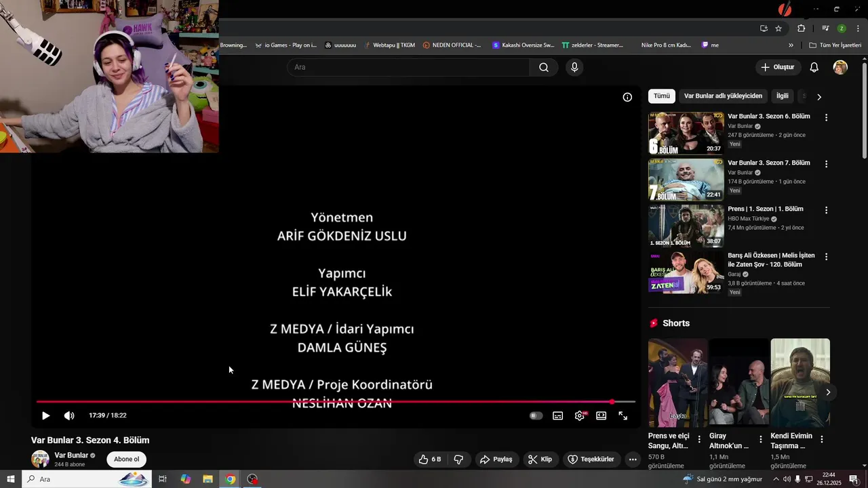Open Task View on the taskbar

point(163,479)
